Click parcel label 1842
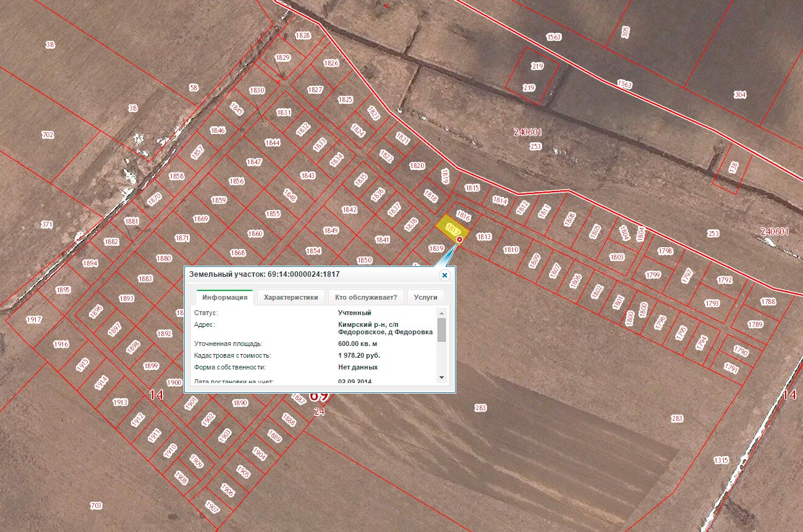 point(349,210)
